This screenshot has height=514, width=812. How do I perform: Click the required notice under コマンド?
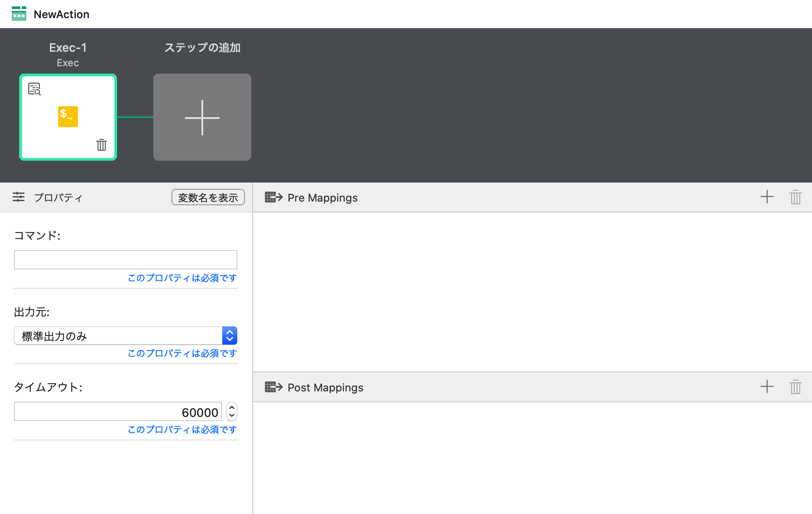182,278
